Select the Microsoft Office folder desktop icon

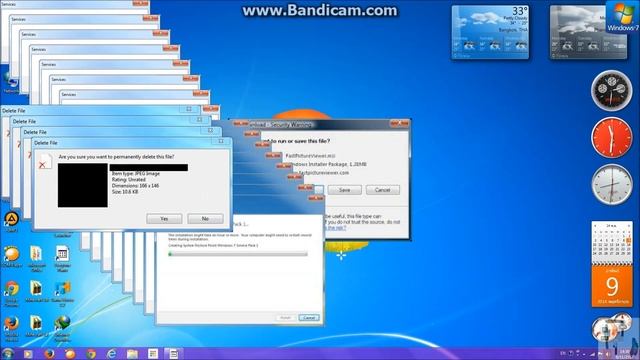[x=36, y=259]
